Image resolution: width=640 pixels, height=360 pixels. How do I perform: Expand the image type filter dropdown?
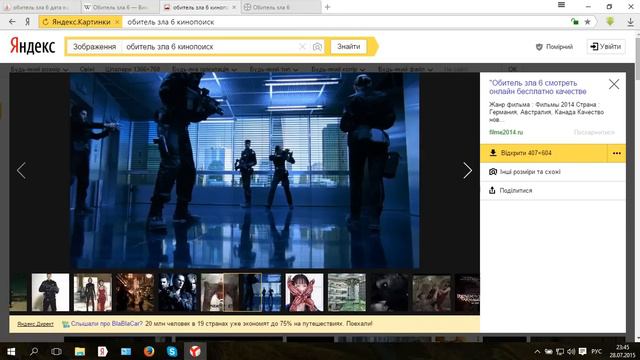point(274,69)
